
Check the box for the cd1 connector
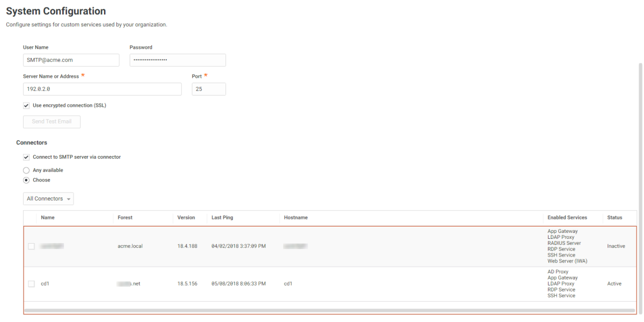click(31, 284)
